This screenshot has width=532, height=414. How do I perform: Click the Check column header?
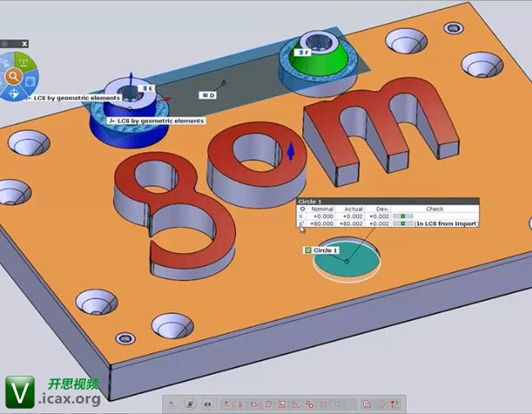pyautogui.click(x=434, y=209)
